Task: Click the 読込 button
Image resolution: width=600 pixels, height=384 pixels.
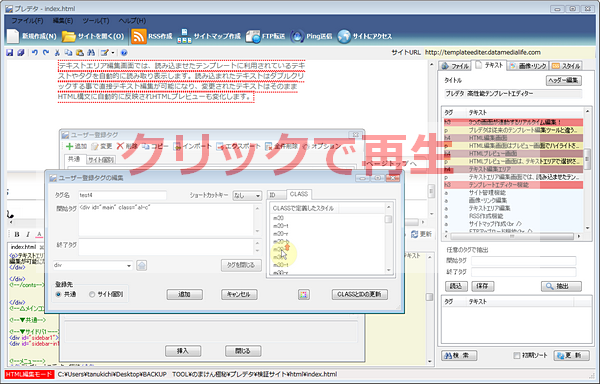Action: tap(456, 286)
